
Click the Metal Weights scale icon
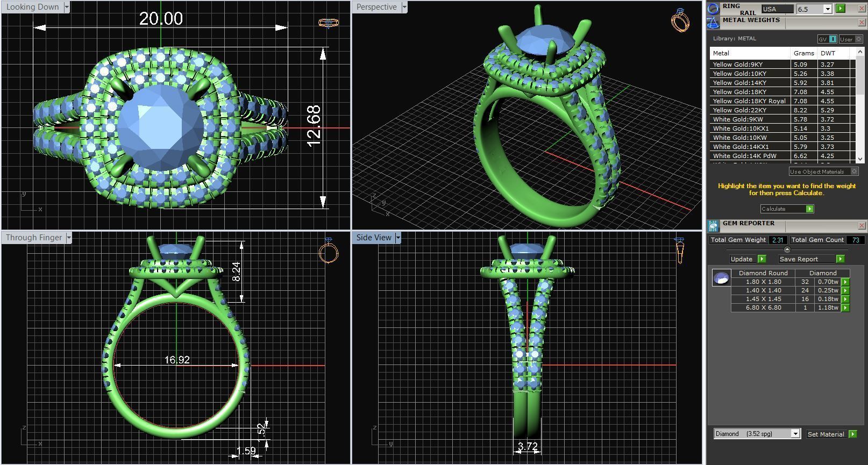point(713,23)
